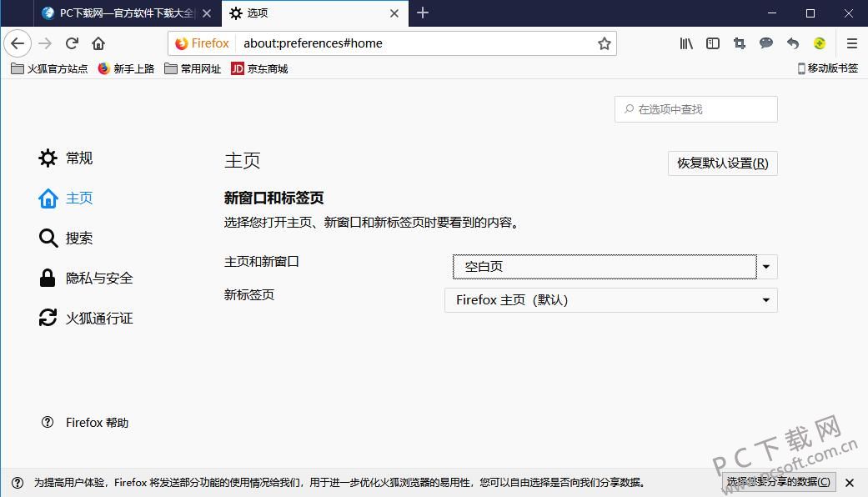Toggle the sidebar view icon

(712, 43)
